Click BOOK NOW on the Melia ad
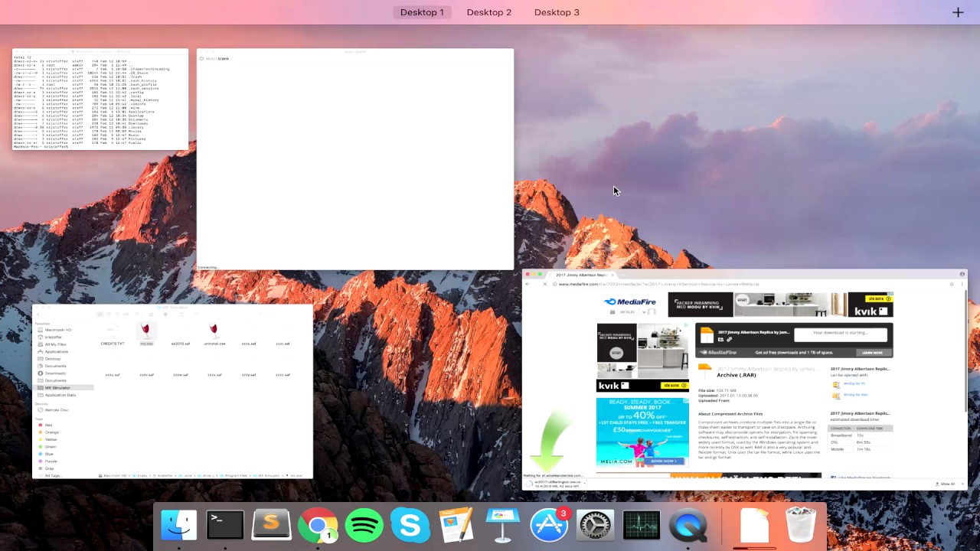Screen dimensions: 980x551 (664, 461)
